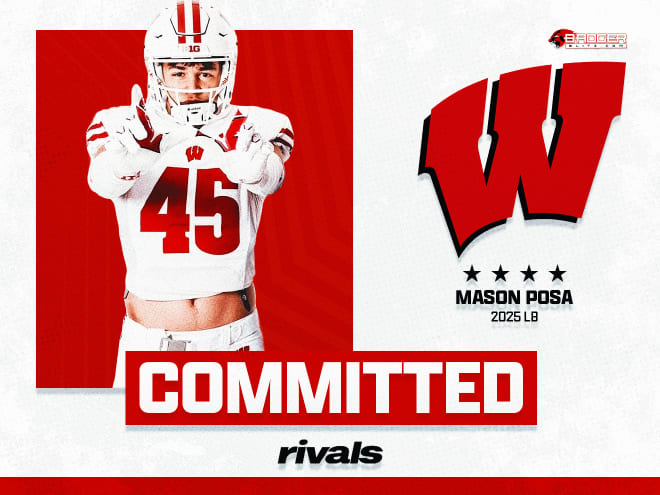Click the red stripes on helmet top

[x=189, y=21]
